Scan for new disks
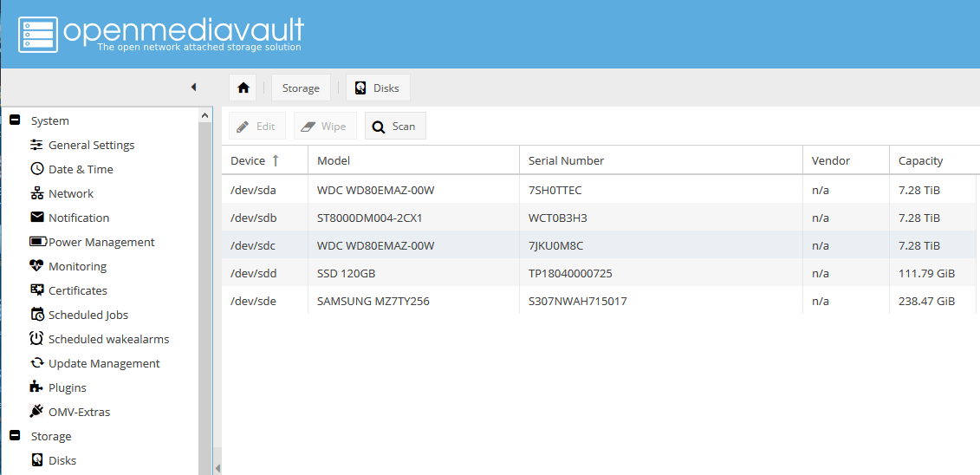Viewport: 980px width, 475px height. pos(395,127)
